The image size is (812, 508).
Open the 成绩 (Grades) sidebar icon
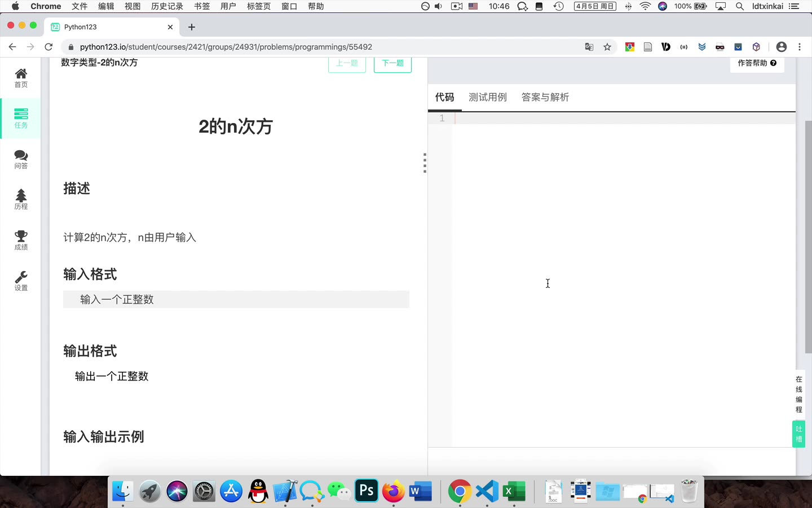[x=21, y=239]
